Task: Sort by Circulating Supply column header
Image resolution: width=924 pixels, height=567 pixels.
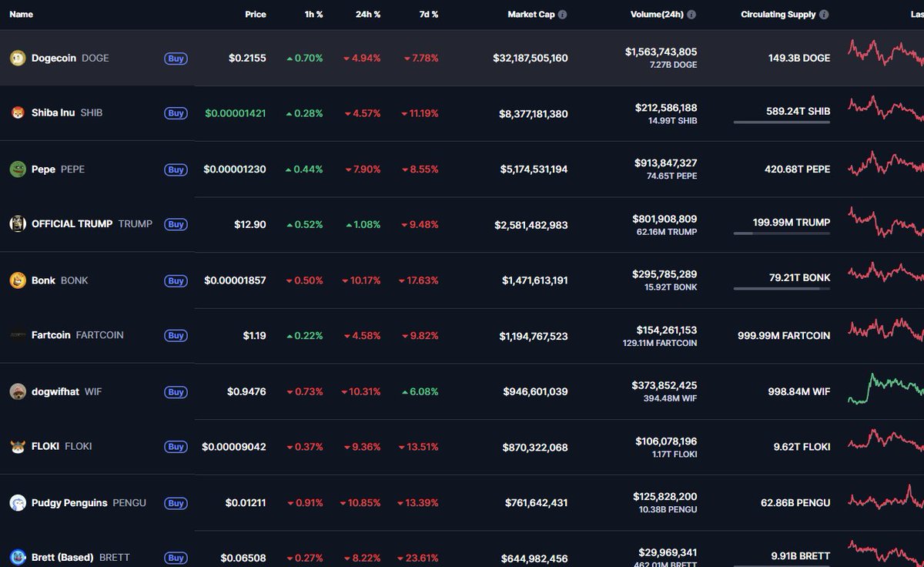Action: 778,15
